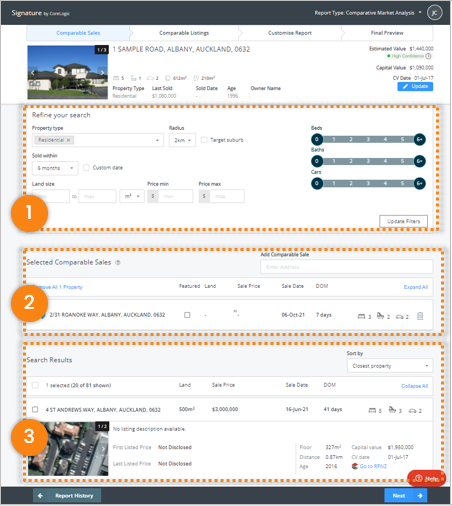Image resolution: width=452 pixels, height=506 pixels.
Task: Switch to Comparable Sales step
Action: tap(78, 33)
